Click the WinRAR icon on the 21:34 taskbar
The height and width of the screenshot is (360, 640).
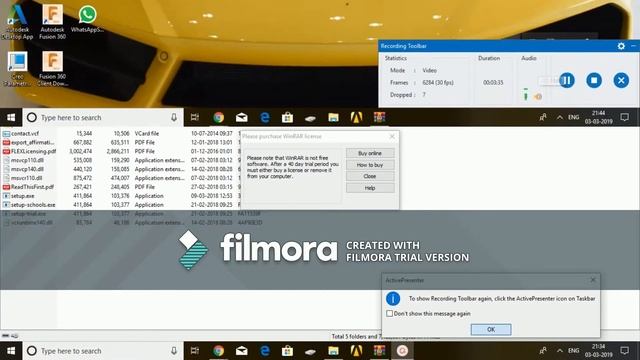tap(379, 351)
